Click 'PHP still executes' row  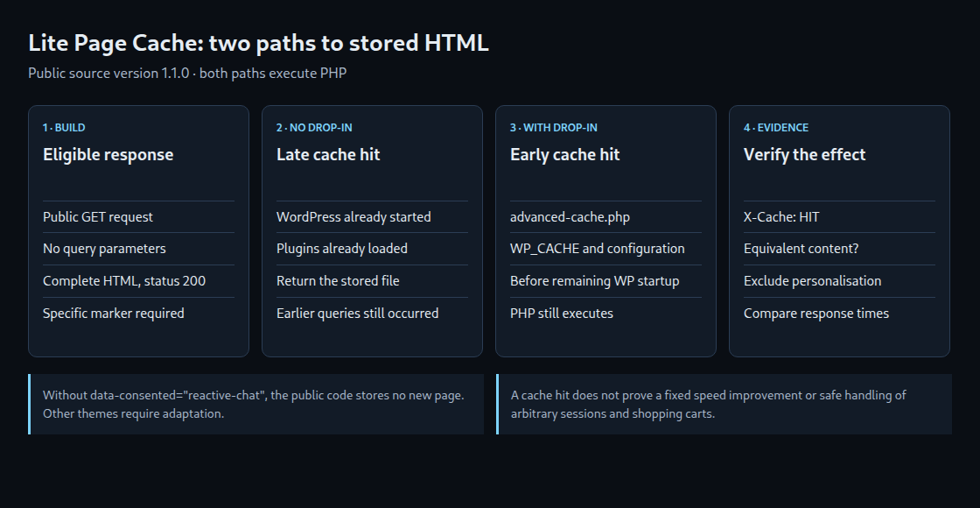click(605, 314)
